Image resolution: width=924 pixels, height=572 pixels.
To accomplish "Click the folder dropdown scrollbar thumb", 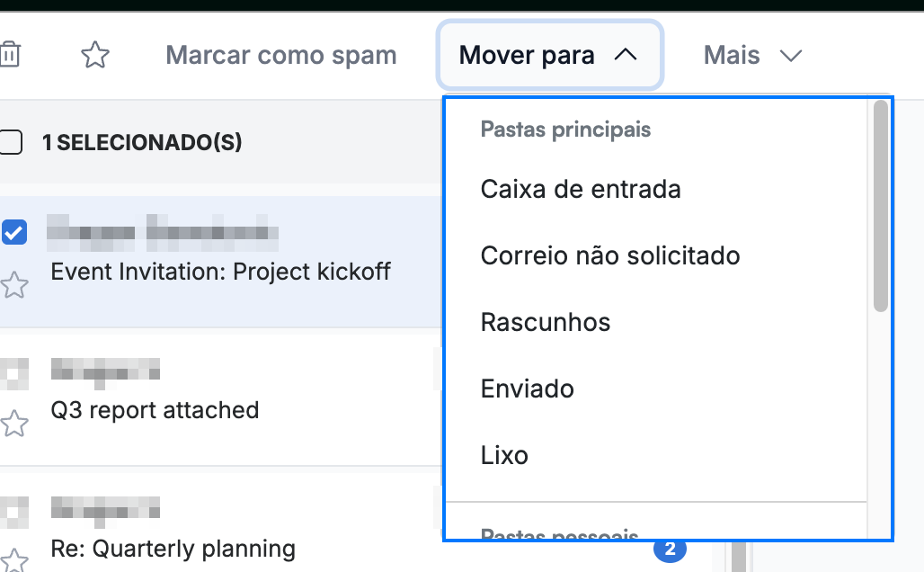I will pos(880,206).
